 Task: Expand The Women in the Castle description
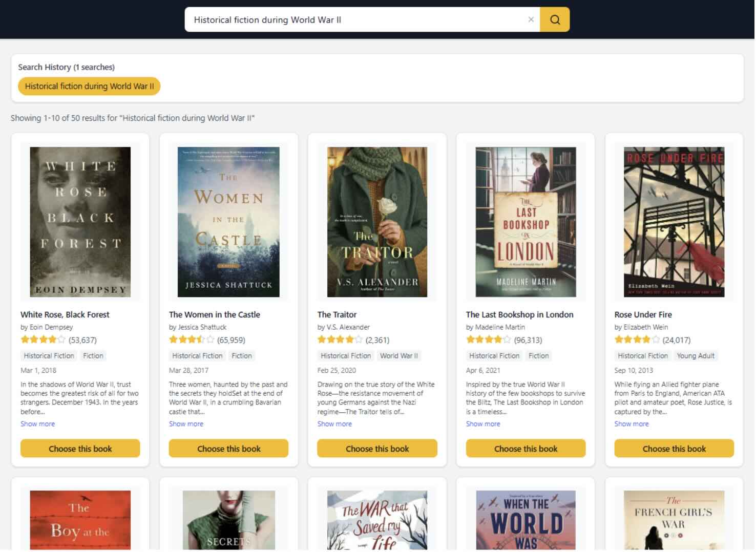tap(186, 424)
